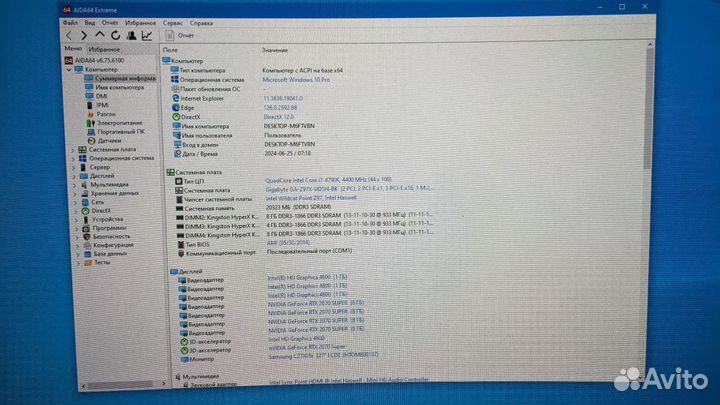Click the Тесты tree icon
This screenshot has height=405, width=720.
(x=88, y=263)
